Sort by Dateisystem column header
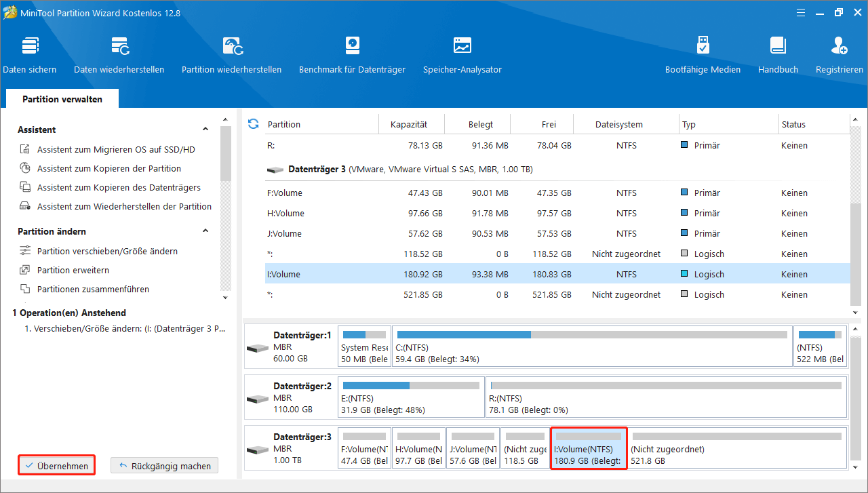This screenshot has height=493, width=868. pyautogui.click(x=619, y=125)
